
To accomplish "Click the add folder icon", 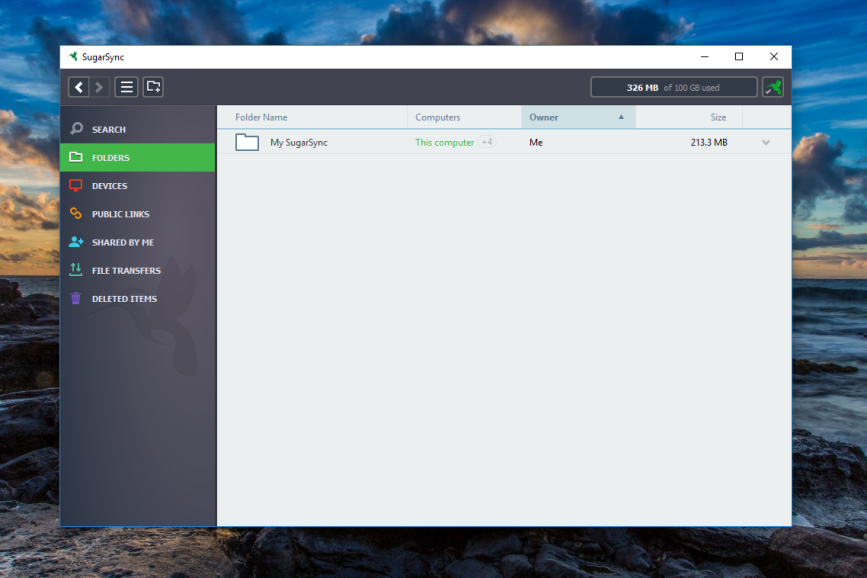I will 153,87.
